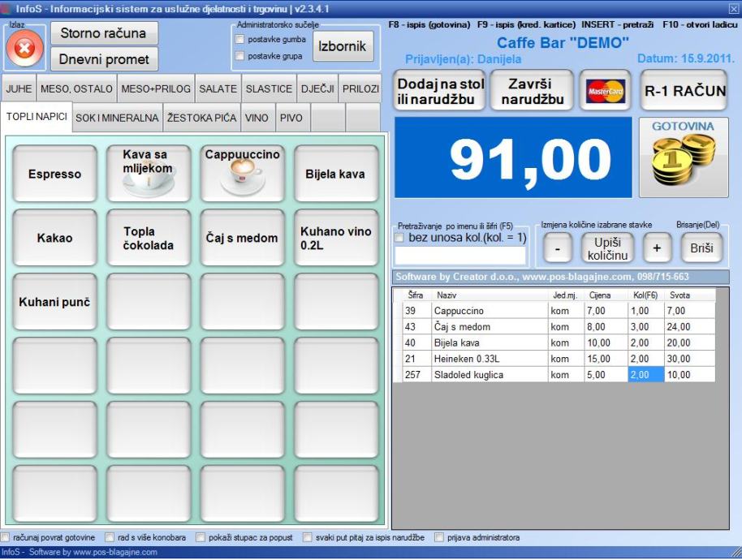
Task: Select SLASTICE category tab
Action: [x=269, y=88]
